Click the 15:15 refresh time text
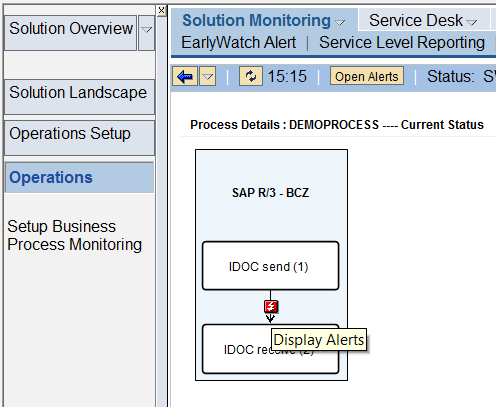Image resolution: width=496 pixels, height=407 pixels. [287, 76]
